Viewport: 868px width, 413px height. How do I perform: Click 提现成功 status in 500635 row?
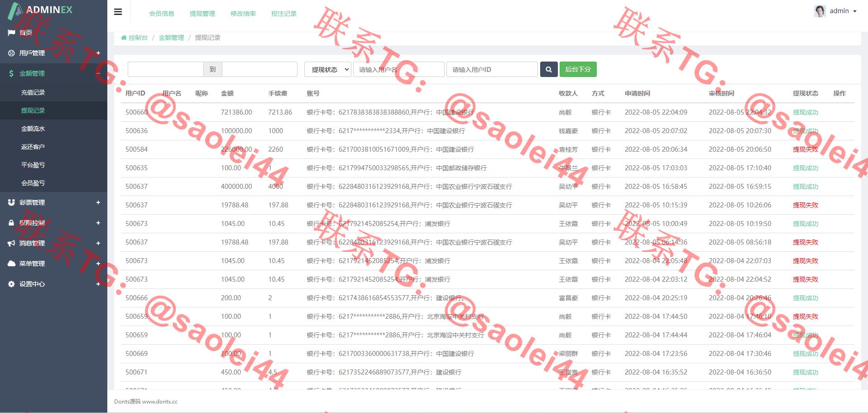[x=806, y=168]
